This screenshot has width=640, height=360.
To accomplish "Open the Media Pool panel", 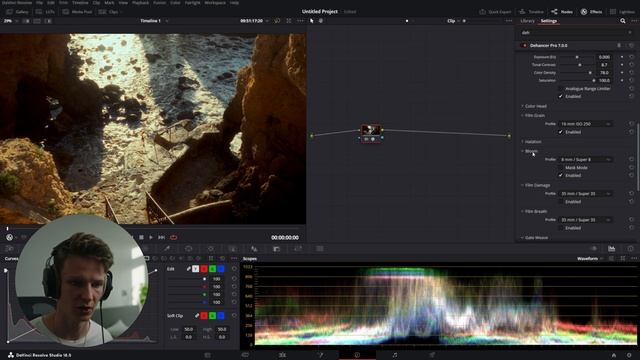I will (x=78, y=12).
